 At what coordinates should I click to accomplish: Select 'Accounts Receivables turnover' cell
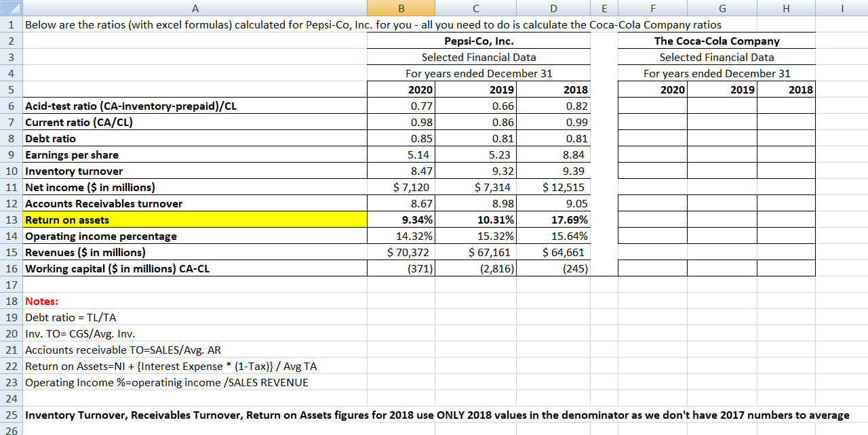tap(195, 203)
